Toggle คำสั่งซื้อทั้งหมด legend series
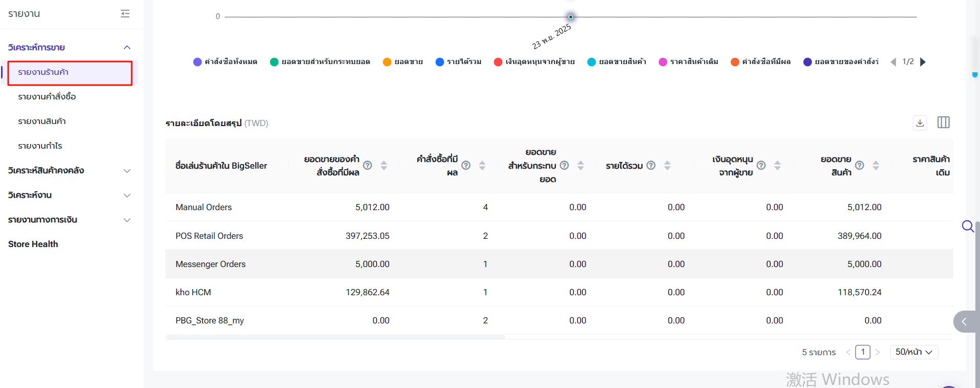 (x=226, y=62)
